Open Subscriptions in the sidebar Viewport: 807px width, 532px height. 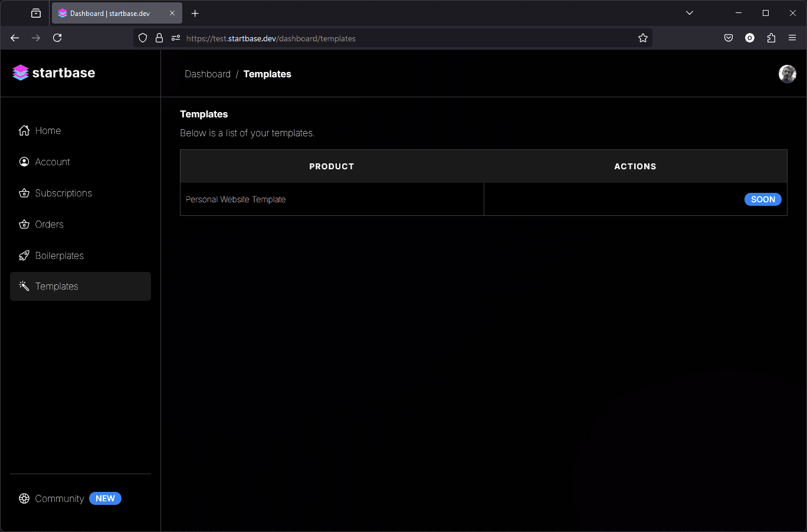pyautogui.click(x=80, y=193)
